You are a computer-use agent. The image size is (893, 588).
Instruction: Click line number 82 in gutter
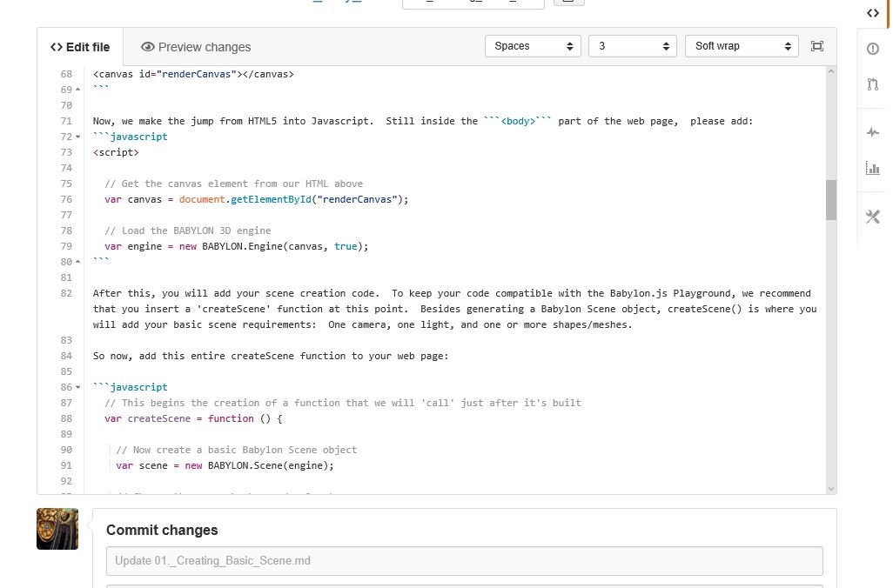pyautogui.click(x=66, y=293)
